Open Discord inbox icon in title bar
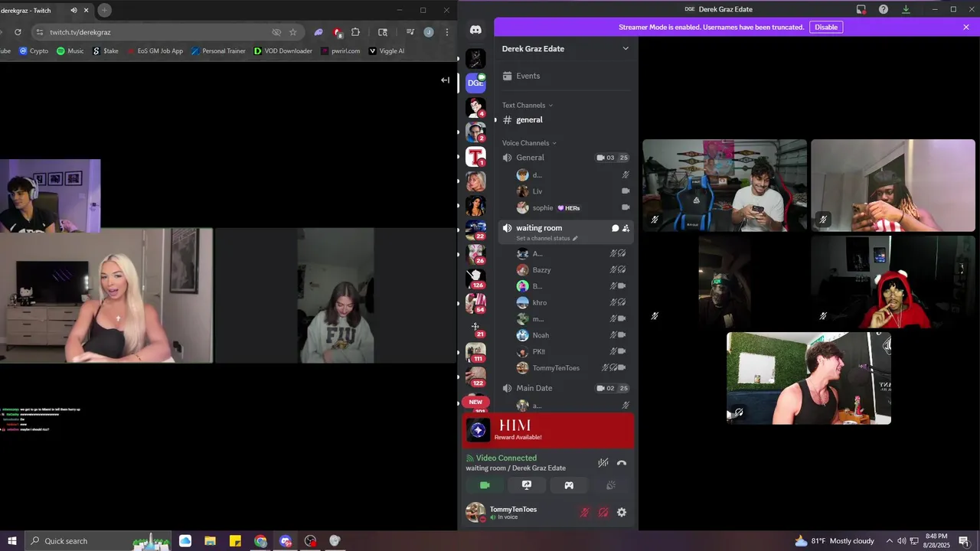This screenshot has height=551, width=980. [861, 9]
